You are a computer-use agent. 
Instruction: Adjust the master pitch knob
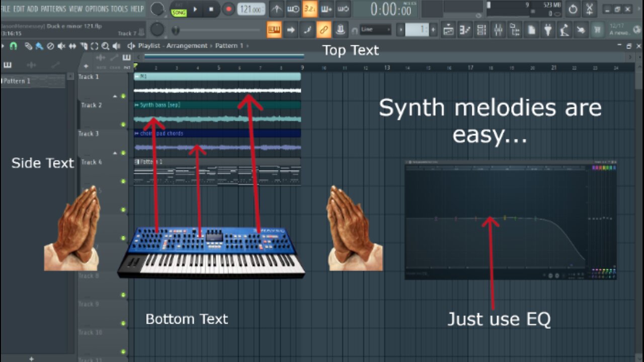pos(157,30)
